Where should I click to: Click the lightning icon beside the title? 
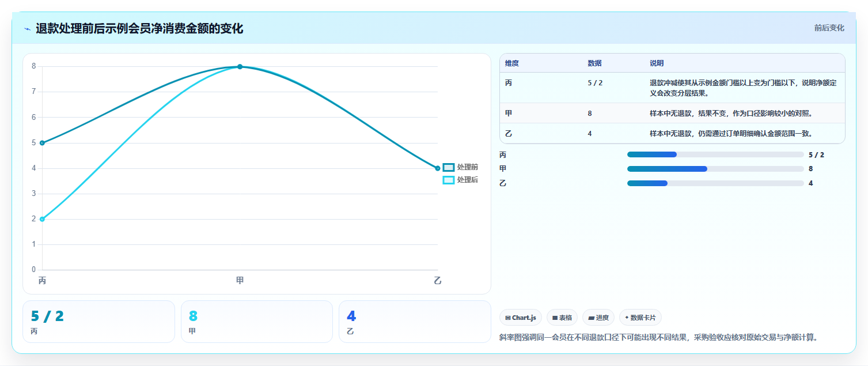click(x=27, y=29)
